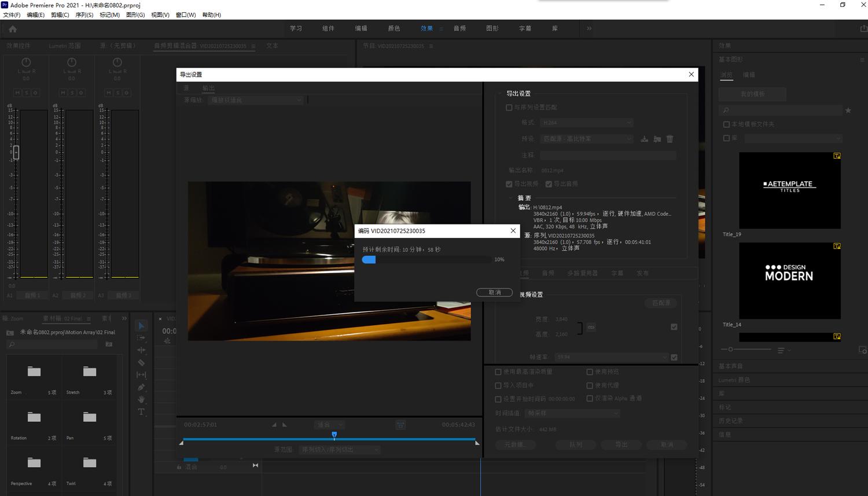Select the Hand tool

(141, 399)
